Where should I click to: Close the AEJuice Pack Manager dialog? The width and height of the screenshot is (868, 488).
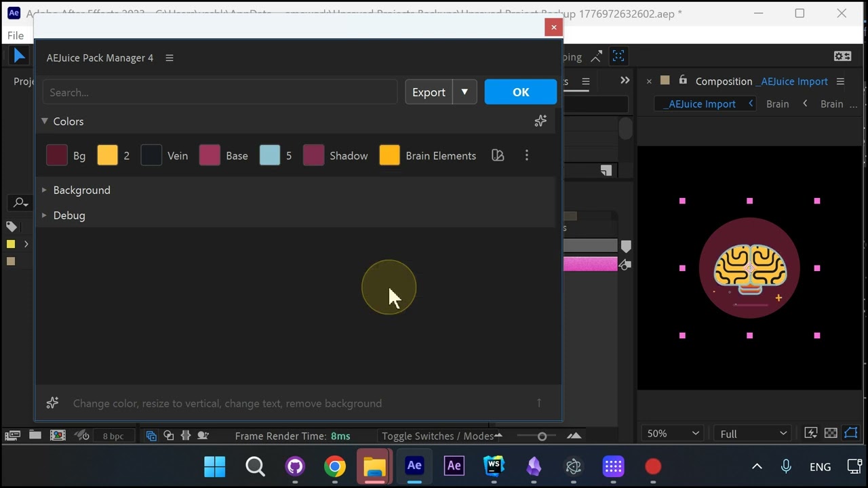pyautogui.click(x=554, y=27)
